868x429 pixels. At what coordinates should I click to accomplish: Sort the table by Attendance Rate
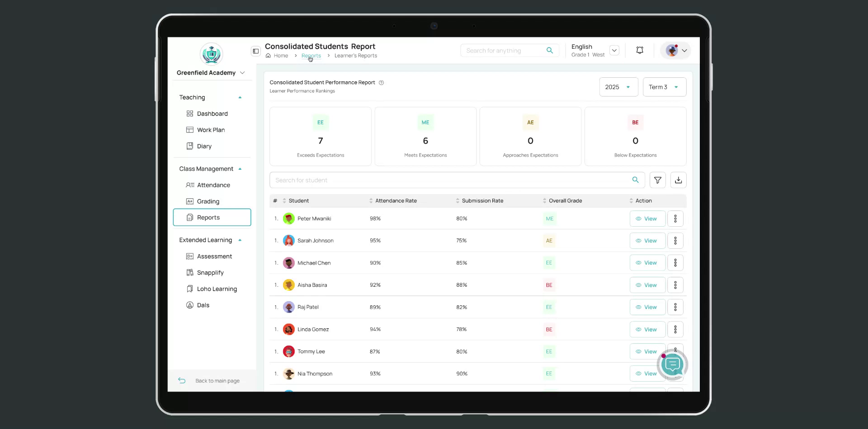371,201
